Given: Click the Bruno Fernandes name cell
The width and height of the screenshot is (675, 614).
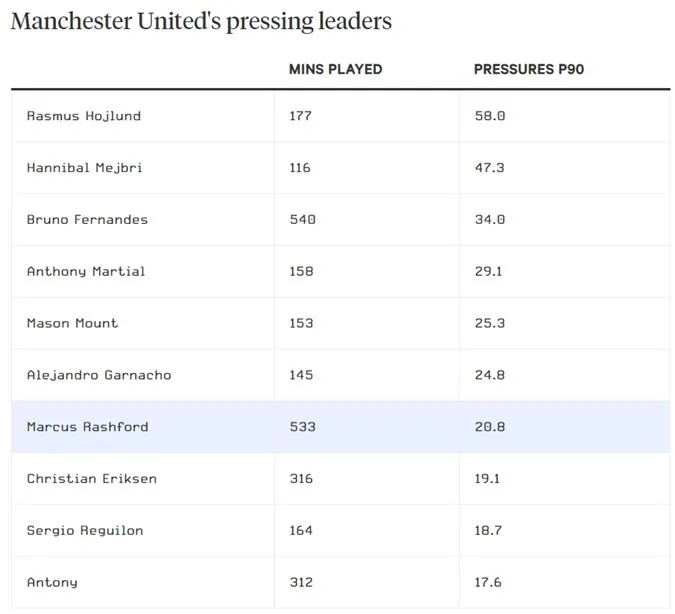Looking at the screenshot, I should click(87, 220).
